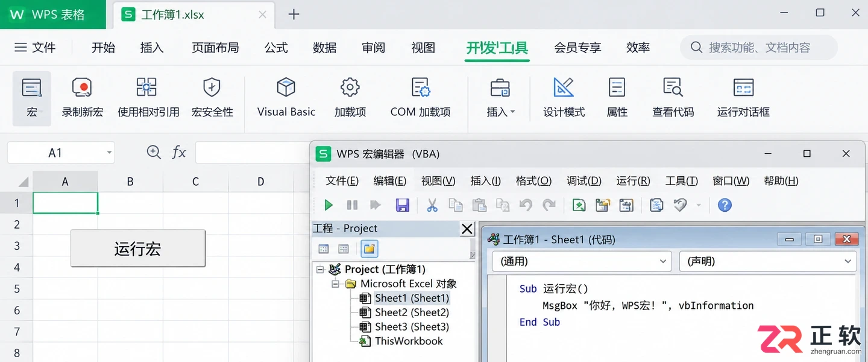The width and height of the screenshot is (868, 362).
Task: Click blue Help question mark icon
Action: [x=725, y=205]
